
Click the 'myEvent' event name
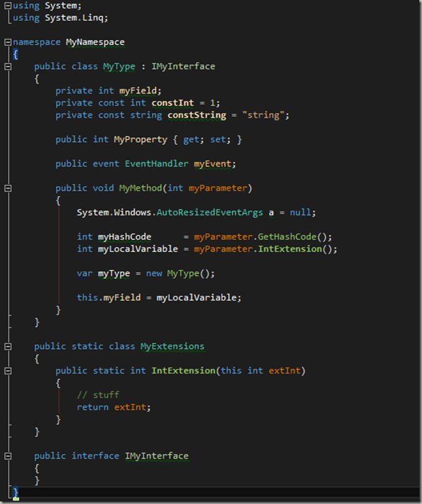(212, 164)
